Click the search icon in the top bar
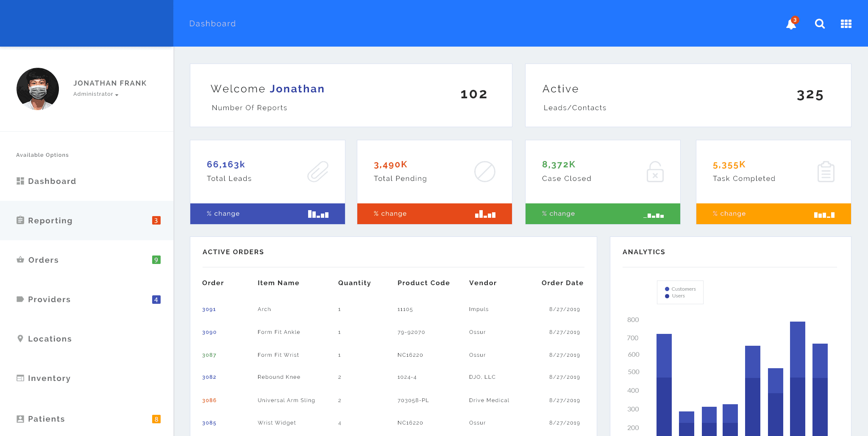This screenshot has width=868, height=436. [820, 24]
